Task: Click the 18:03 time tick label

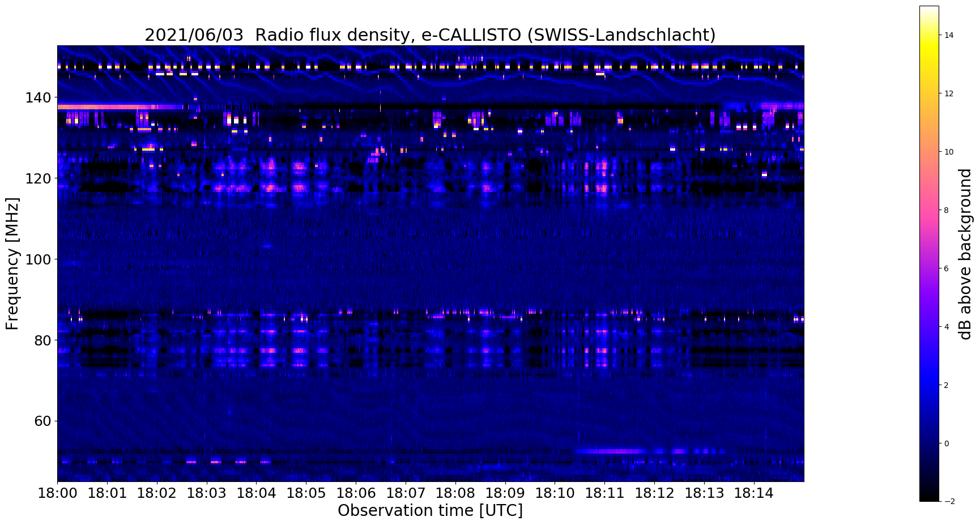Action: pyautogui.click(x=206, y=493)
